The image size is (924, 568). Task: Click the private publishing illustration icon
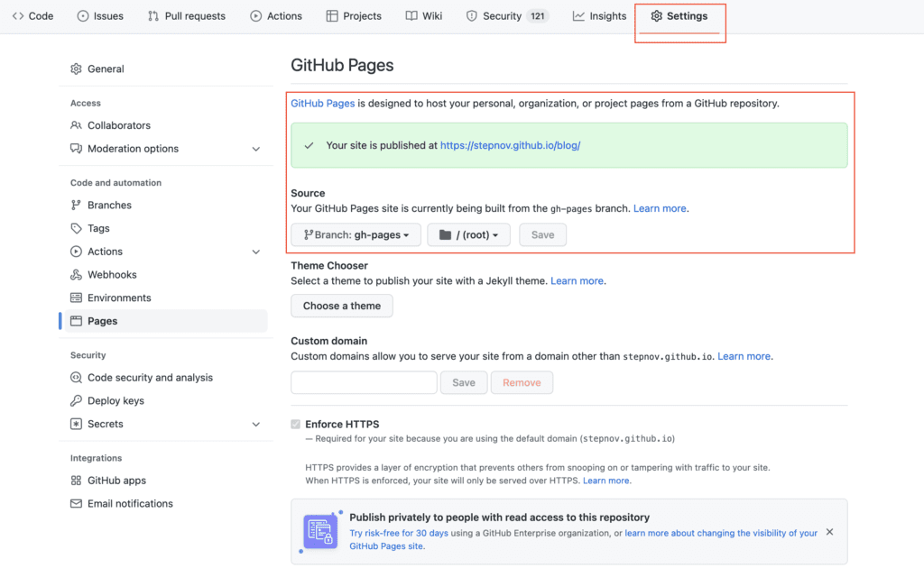click(x=320, y=532)
